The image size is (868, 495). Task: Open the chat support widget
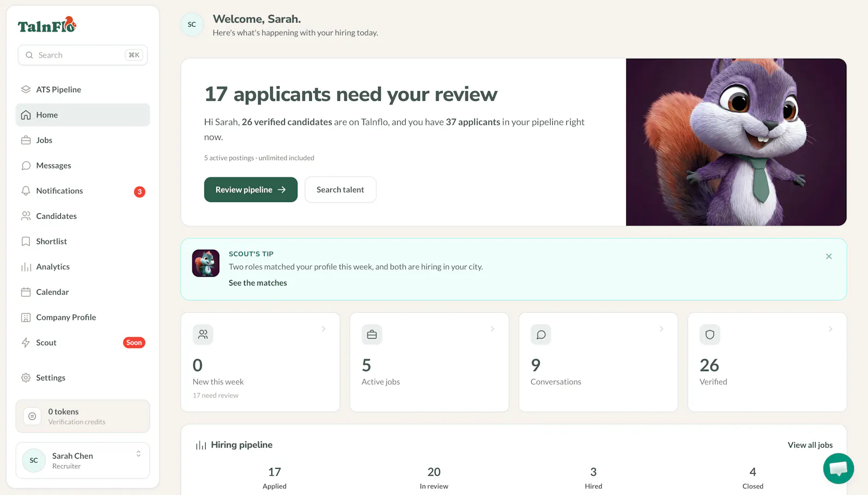point(838,468)
